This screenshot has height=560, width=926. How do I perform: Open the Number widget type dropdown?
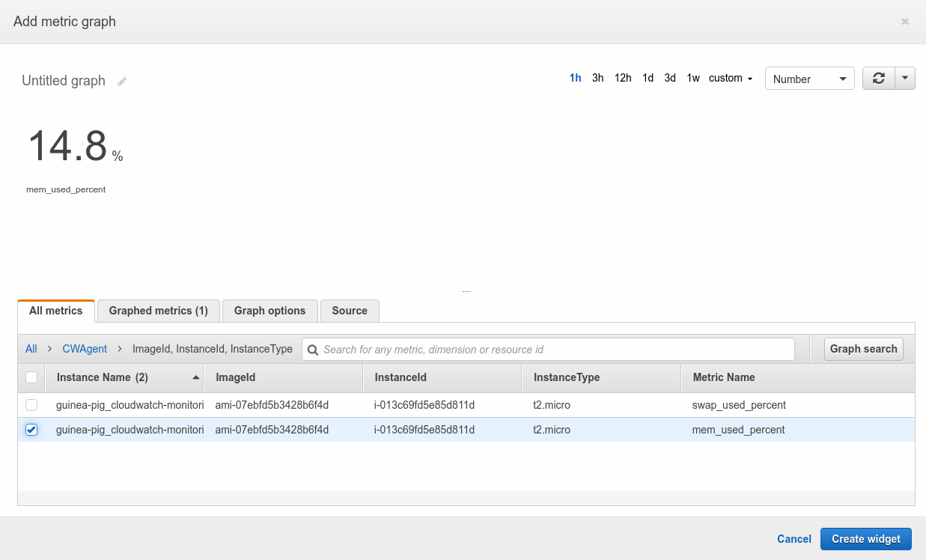coord(810,79)
